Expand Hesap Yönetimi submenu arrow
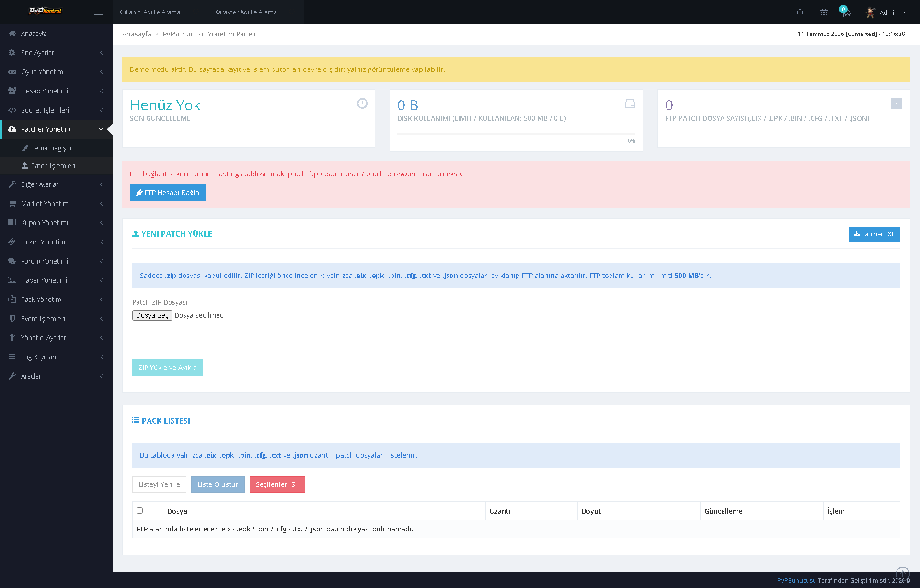The height and width of the screenshot is (588, 920). [101, 91]
